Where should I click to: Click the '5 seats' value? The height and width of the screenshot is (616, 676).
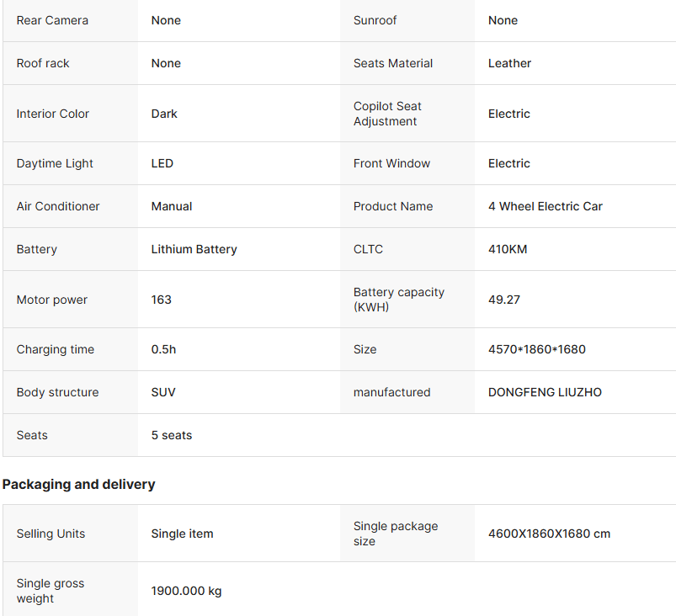[172, 435]
